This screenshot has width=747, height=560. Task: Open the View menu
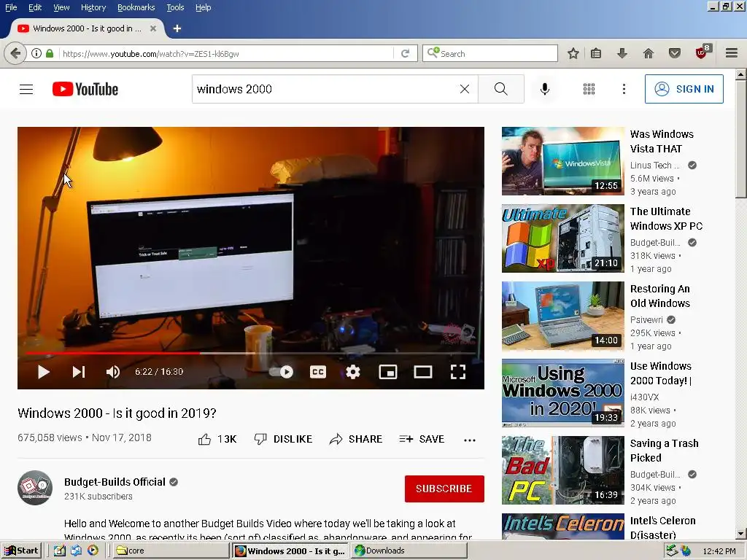(x=61, y=7)
